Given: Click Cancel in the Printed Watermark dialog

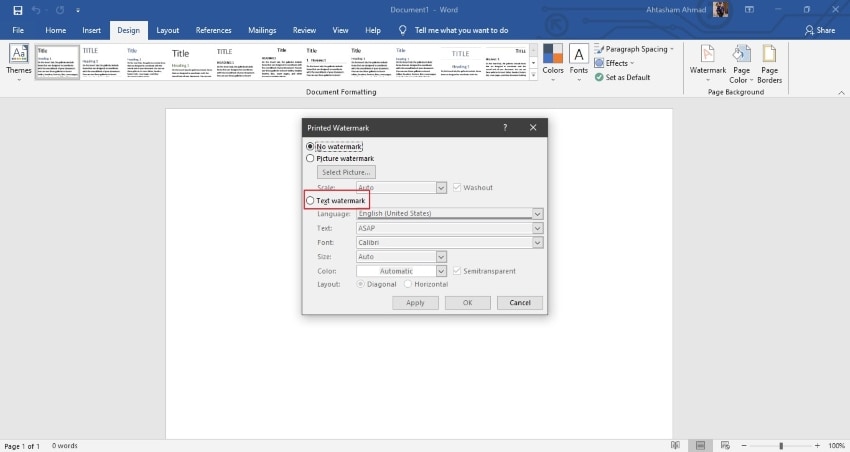Looking at the screenshot, I should click(x=520, y=303).
